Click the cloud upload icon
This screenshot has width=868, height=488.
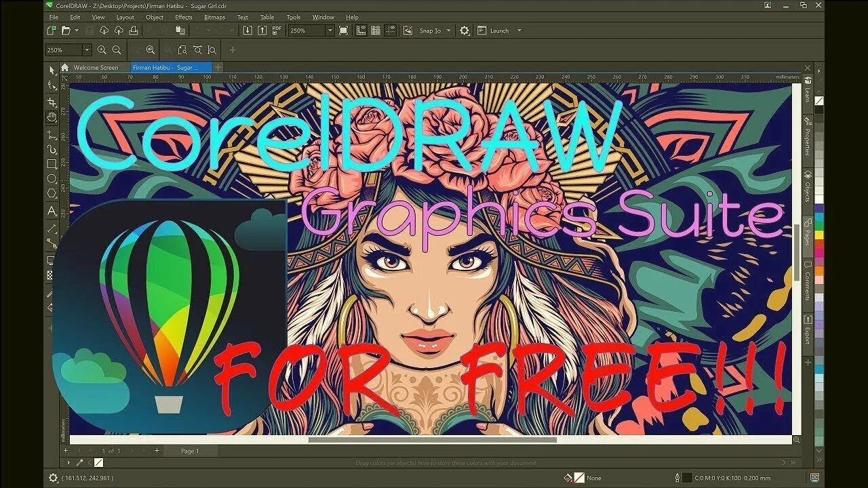point(119,30)
